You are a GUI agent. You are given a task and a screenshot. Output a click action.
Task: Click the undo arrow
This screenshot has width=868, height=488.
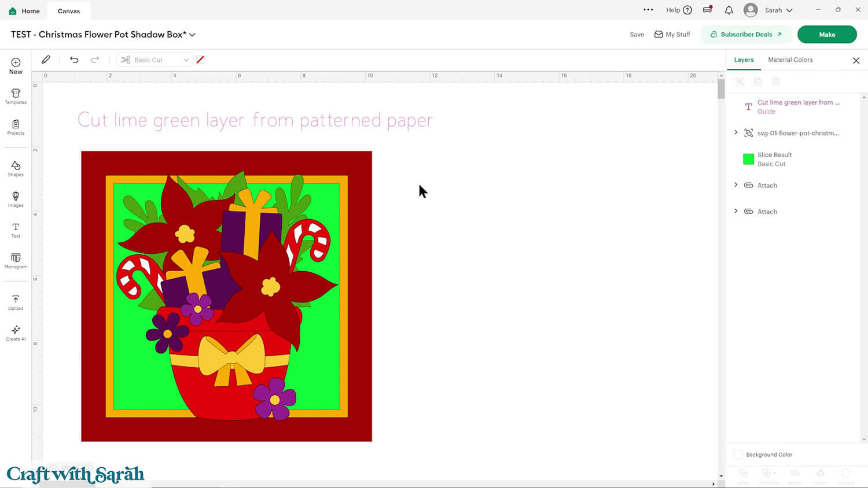pos(74,60)
